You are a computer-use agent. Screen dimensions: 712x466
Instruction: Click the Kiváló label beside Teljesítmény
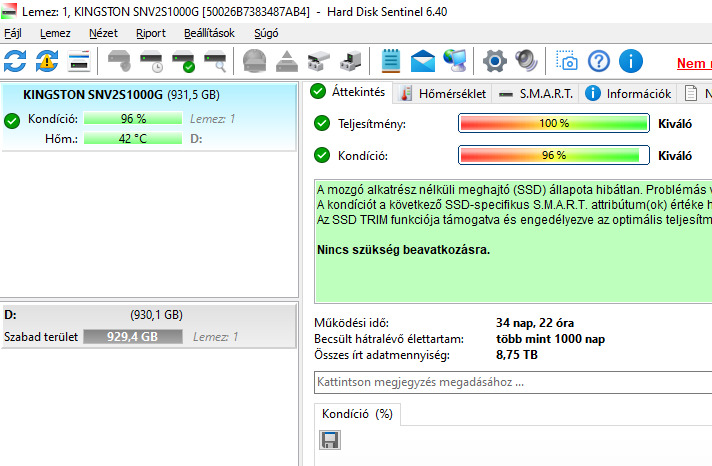click(x=675, y=124)
